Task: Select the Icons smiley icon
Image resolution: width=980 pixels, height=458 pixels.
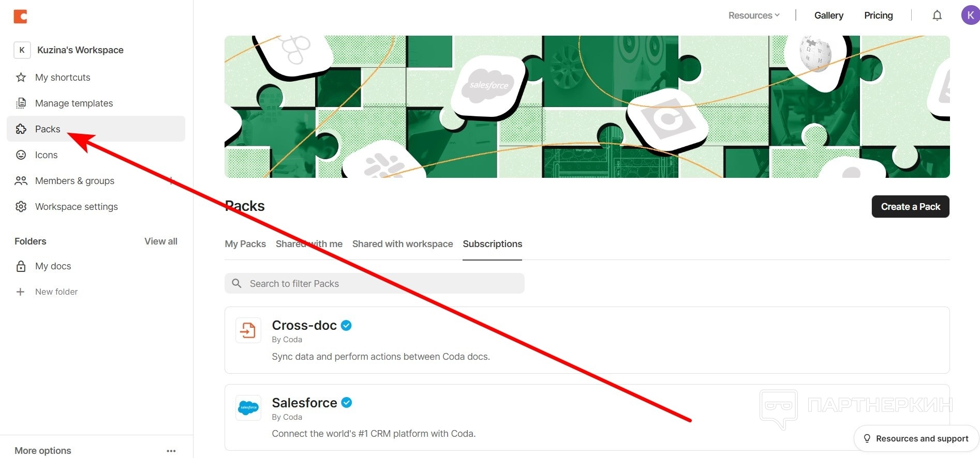Action: click(21, 155)
